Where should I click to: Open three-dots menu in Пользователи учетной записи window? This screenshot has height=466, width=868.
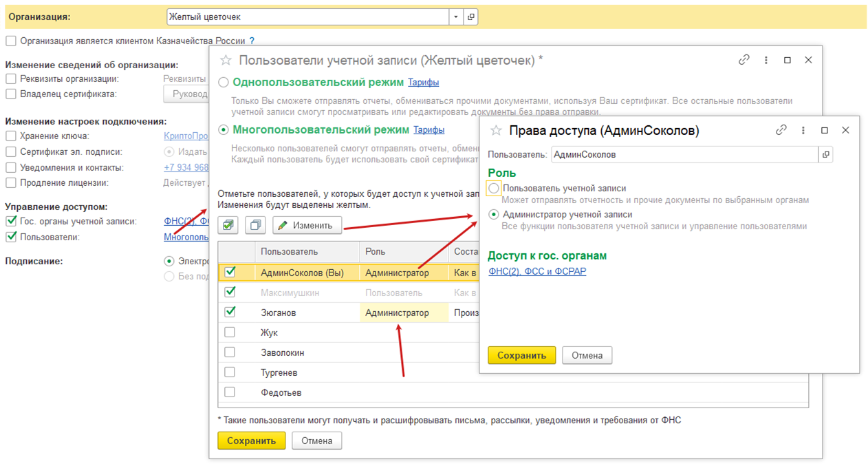(766, 60)
